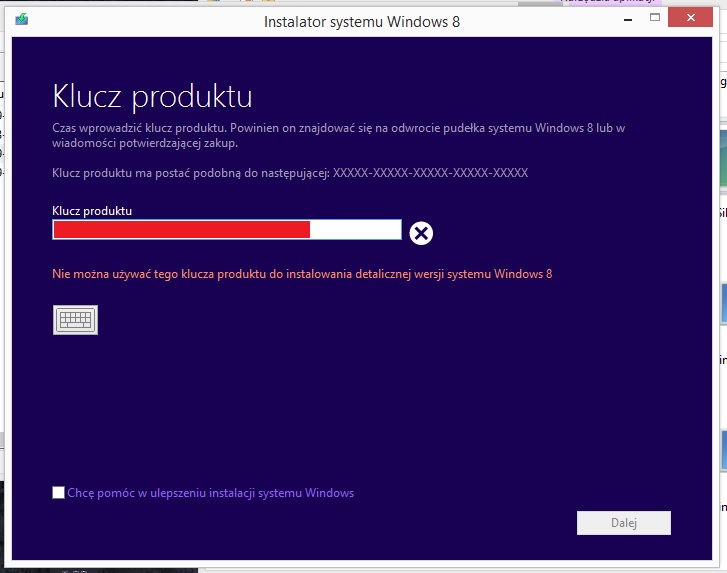Screen dimensions: 727x573
Task: Maximize the Instalator systemu Windows 8 window
Action: 655,18
